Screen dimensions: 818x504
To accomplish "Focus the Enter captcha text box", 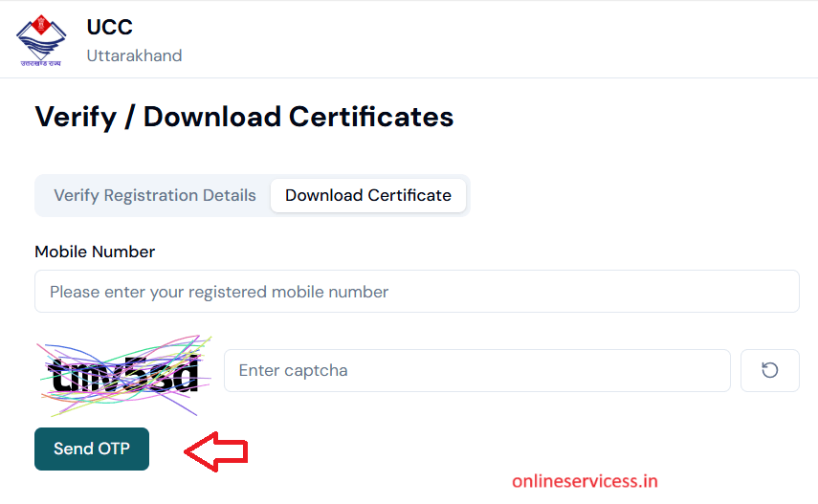I will (476, 370).
